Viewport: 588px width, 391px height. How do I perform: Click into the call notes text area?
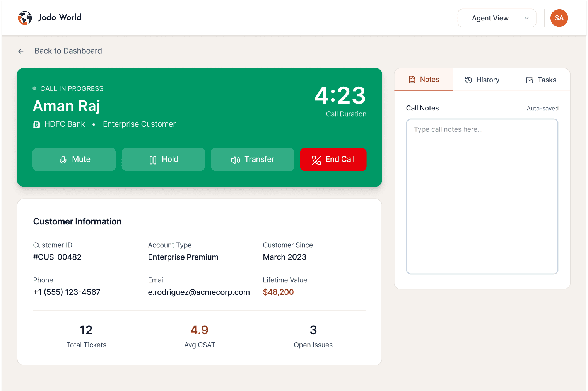[482, 197]
